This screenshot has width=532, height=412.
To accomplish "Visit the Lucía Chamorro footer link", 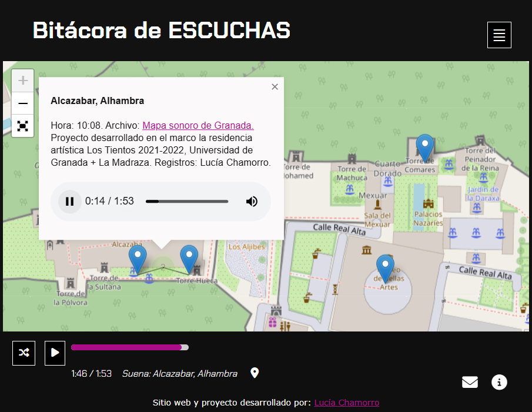I will 346,403.
